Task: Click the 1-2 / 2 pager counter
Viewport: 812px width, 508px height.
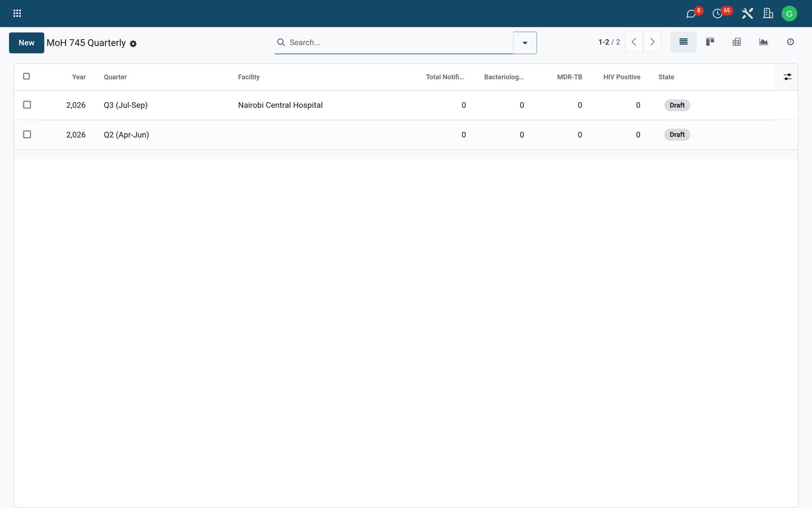Action: pos(609,42)
